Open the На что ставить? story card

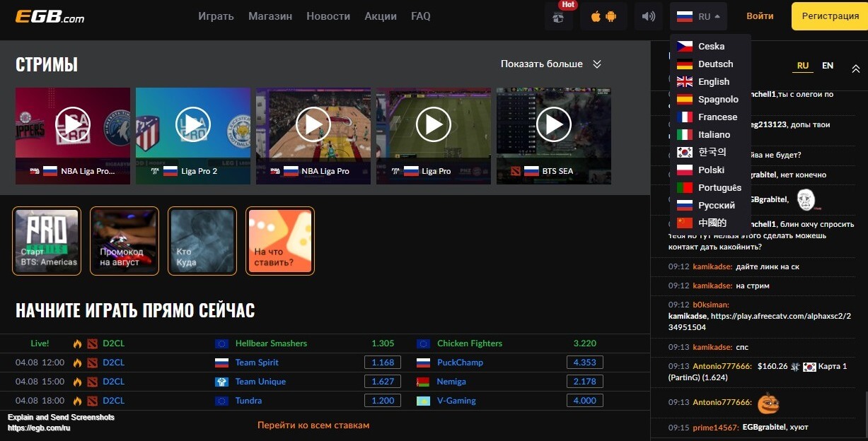(280, 241)
